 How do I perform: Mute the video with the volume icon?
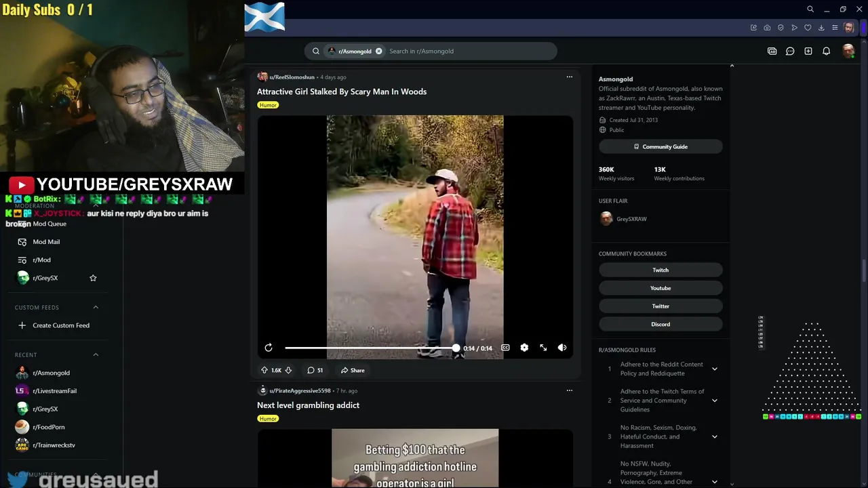pyautogui.click(x=562, y=348)
